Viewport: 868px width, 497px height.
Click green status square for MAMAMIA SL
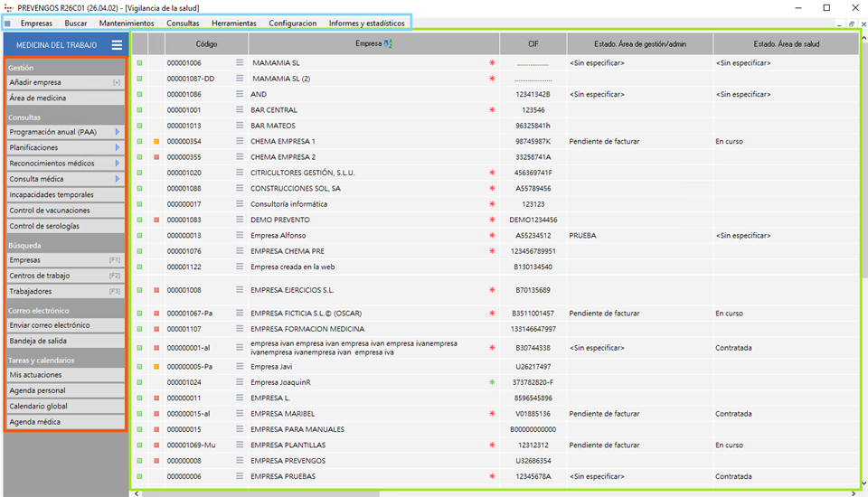tap(139, 63)
